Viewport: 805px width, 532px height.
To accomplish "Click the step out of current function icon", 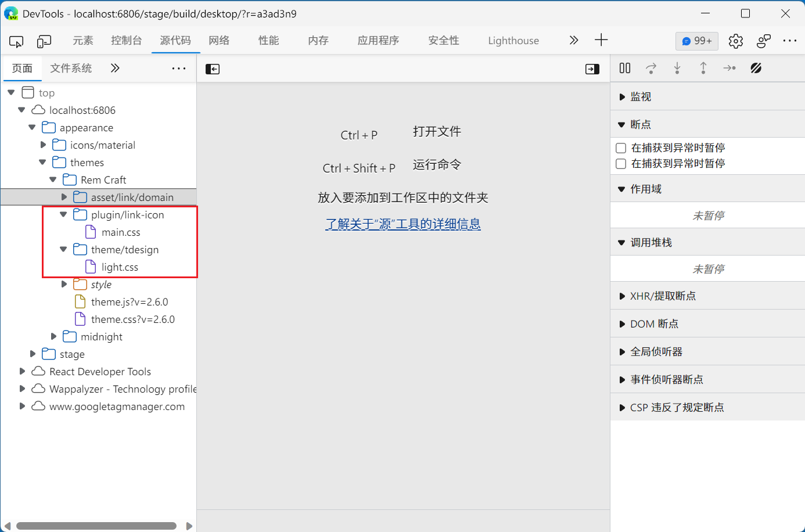I will click(x=703, y=68).
